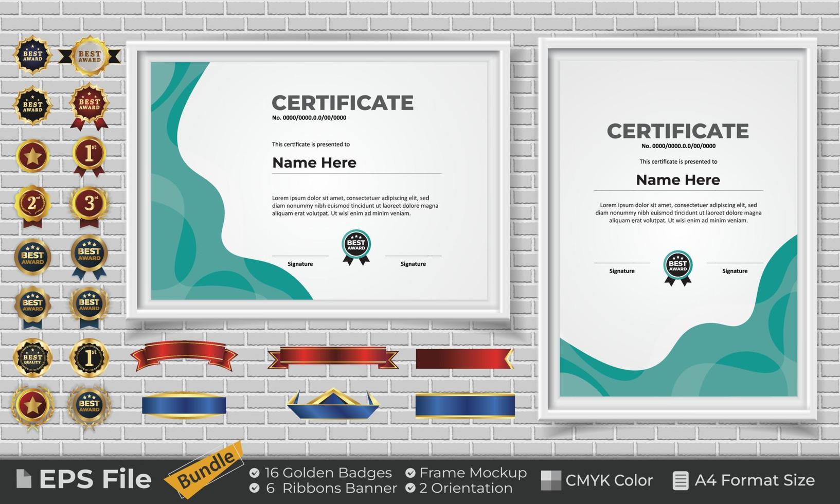840x504 pixels.
Task: Pick the scalloped gold Best Award badge with blue ribbon
Action: coord(32,307)
